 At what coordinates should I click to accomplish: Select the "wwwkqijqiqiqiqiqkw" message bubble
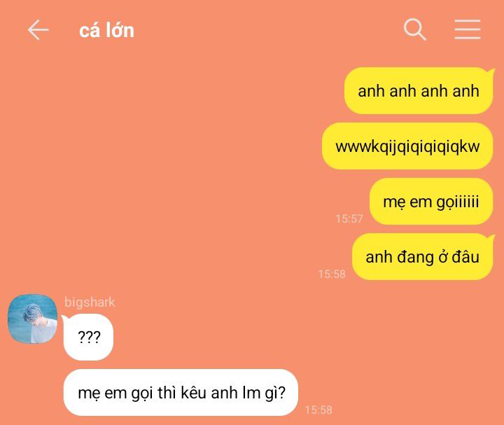point(407,146)
